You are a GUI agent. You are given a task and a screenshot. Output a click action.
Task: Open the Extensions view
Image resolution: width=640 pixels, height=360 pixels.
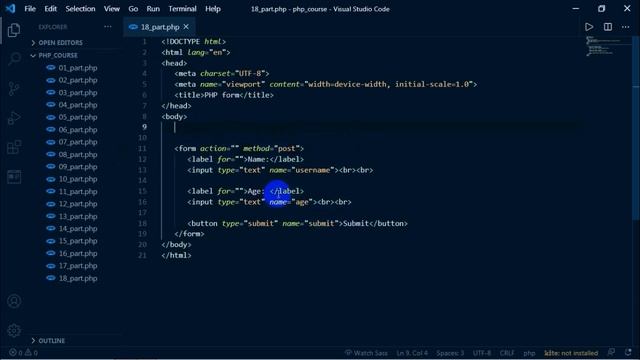point(14,147)
